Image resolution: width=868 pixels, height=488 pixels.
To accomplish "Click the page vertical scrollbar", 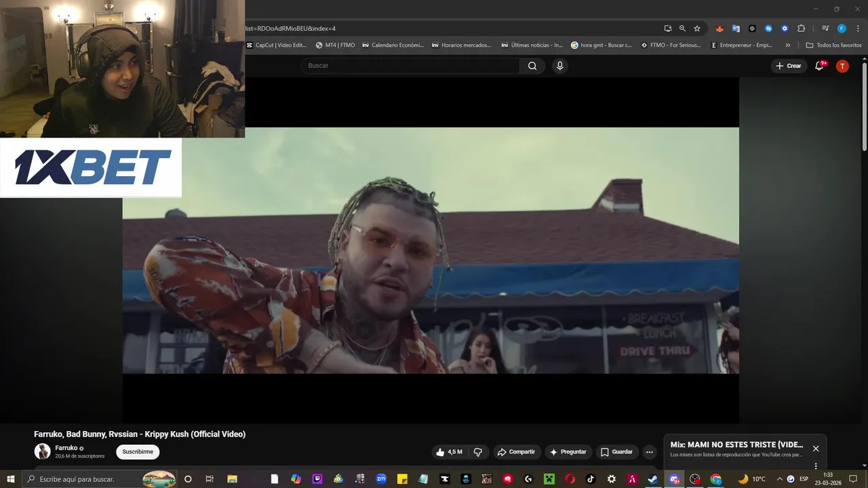I will 865,106.
